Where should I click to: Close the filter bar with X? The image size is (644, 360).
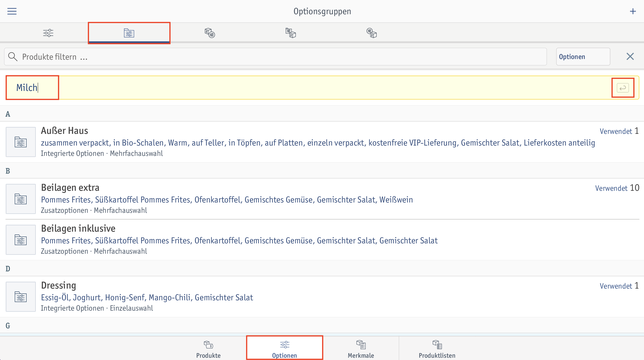[630, 56]
